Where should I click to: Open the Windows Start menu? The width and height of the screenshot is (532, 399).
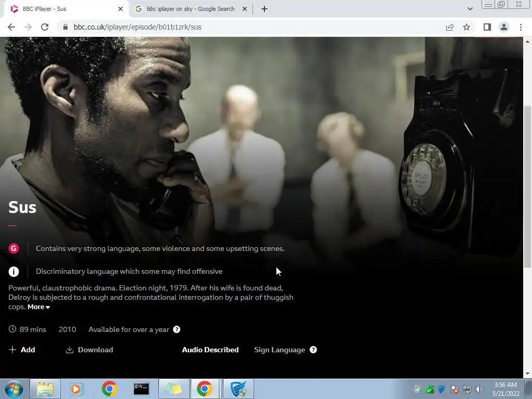(x=14, y=389)
